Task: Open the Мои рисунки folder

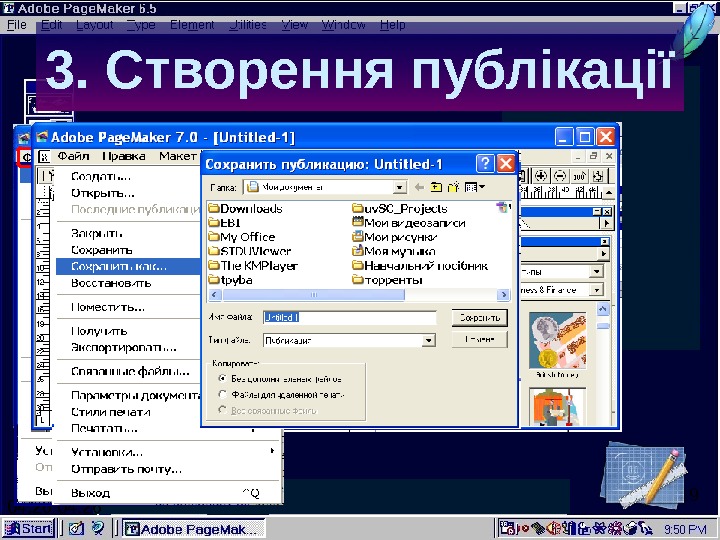Action: click(x=394, y=237)
